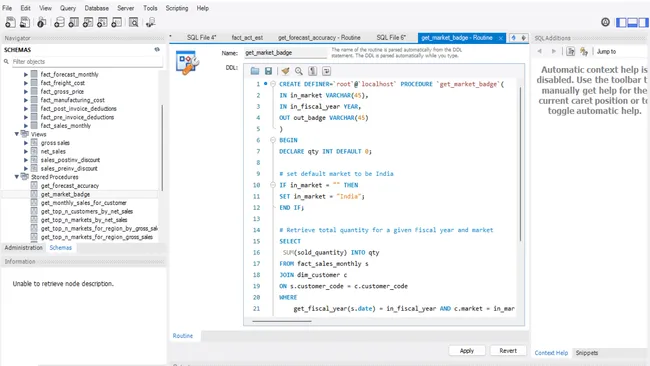This screenshot has height=366, width=650.
Task: Toggle the right sidebar panel visibility
Action: pyautogui.click(x=643, y=22)
